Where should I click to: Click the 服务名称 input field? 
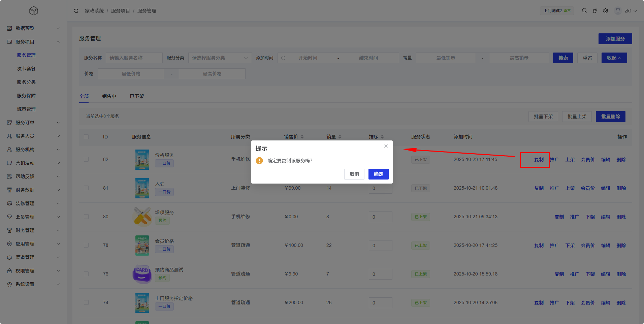[134, 58]
